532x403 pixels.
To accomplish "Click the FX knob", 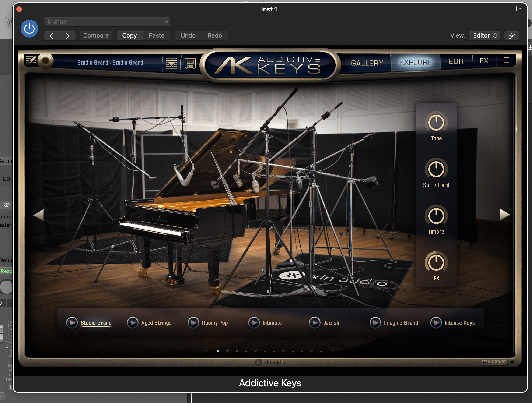I will [436, 262].
